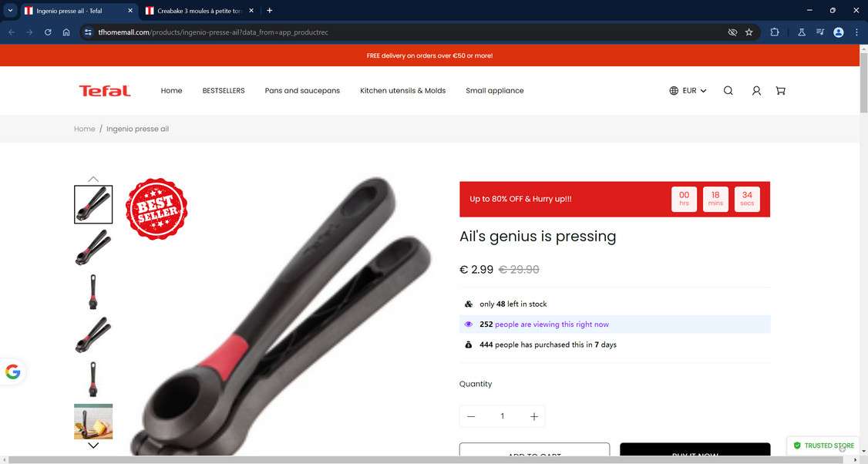Show more thumbnails with down chevron
This screenshot has width=868, height=464.
coord(93,446)
